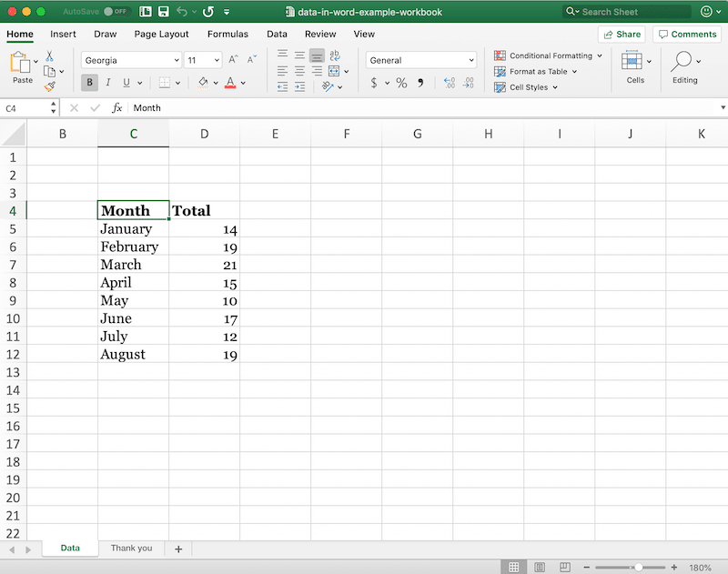Add a new sheet with the plus button
The height and width of the screenshot is (574, 728).
(178, 548)
